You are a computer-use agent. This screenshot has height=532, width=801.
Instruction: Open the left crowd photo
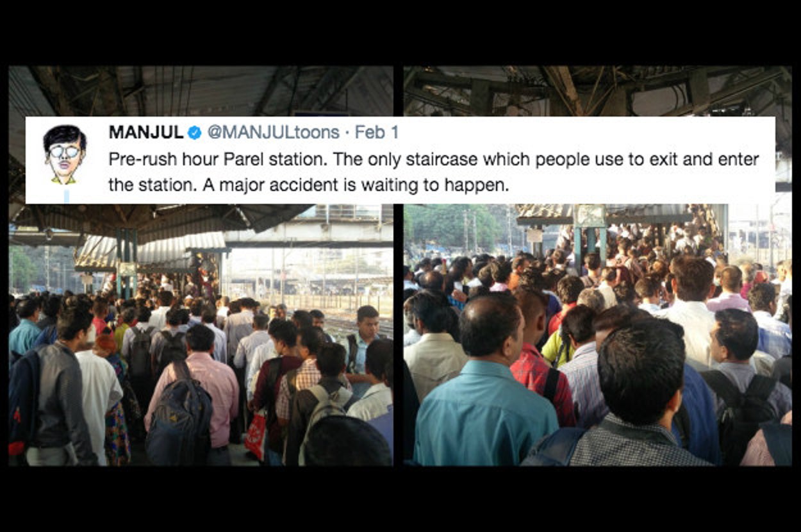tap(201, 265)
